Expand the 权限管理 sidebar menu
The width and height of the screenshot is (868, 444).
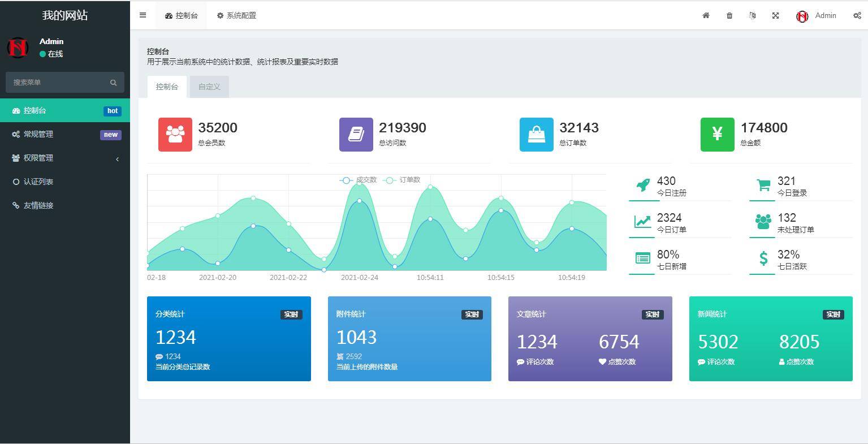65,158
